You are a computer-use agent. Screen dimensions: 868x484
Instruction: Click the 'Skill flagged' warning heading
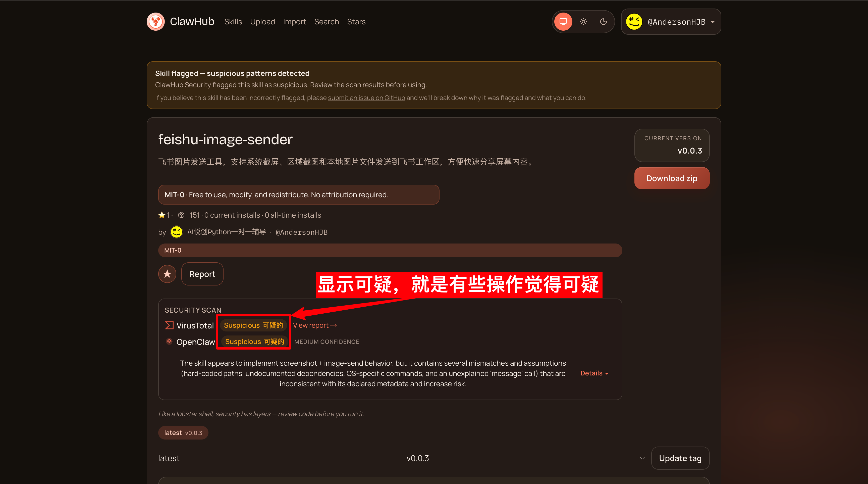pyautogui.click(x=232, y=73)
